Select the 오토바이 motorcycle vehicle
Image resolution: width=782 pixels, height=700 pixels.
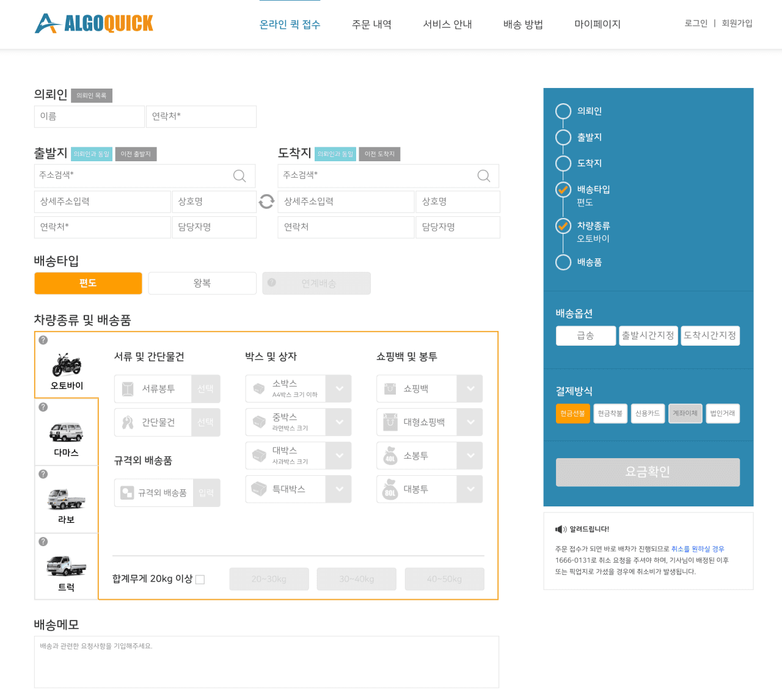pyautogui.click(x=67, y=365)
